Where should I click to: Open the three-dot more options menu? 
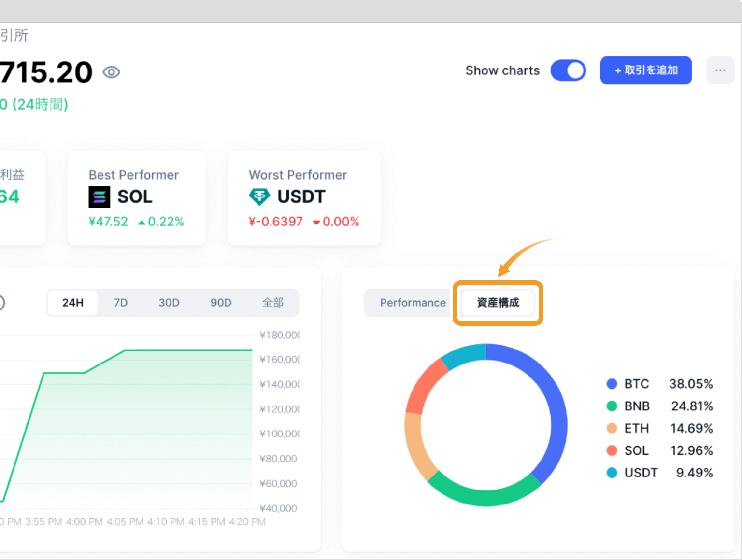point(720,70)
